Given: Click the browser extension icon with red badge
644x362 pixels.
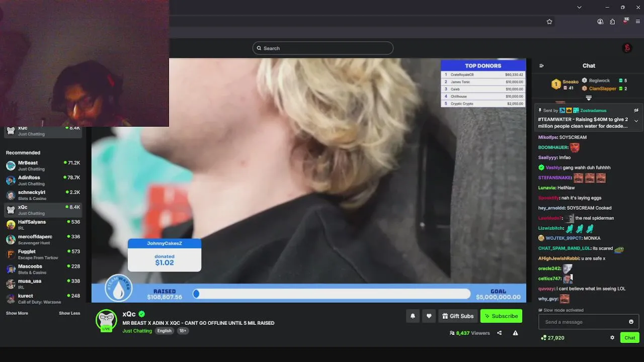Looking at the screenshot, I should pos(625,21).
